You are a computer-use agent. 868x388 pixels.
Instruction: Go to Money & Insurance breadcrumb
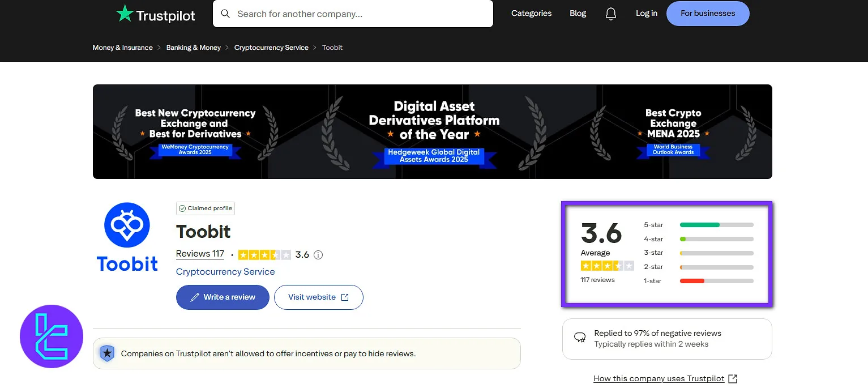click(x=123, y=48)
